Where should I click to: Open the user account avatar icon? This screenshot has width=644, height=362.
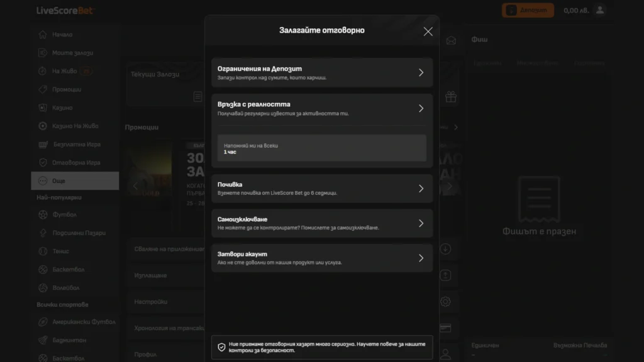(600, 10)
